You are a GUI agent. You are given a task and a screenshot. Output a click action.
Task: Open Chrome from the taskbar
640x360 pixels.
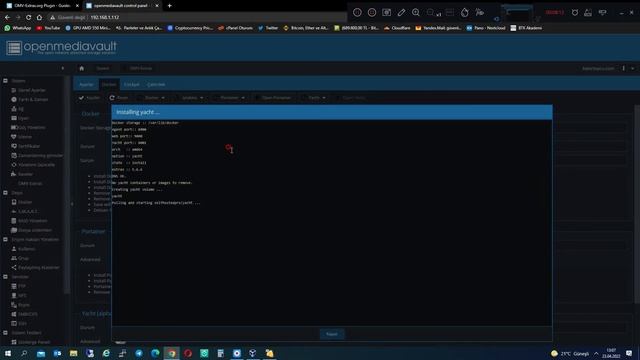171,353
